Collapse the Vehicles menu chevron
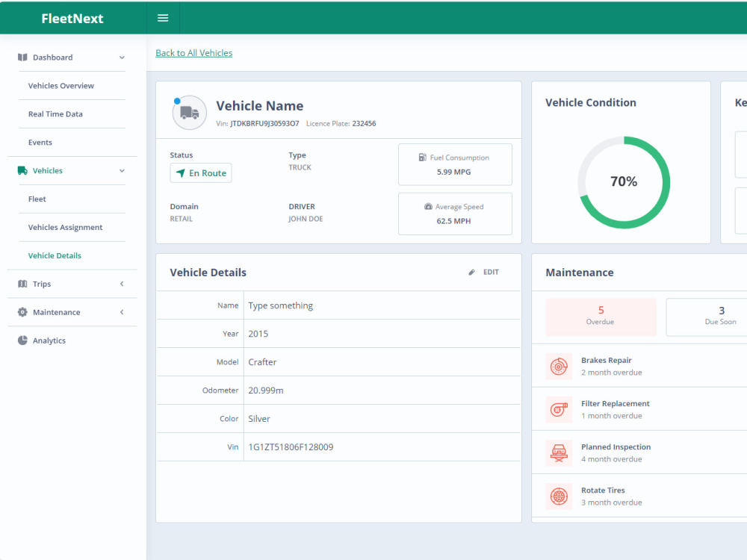This screenshot has width=747, height=560. coord(122,170)
